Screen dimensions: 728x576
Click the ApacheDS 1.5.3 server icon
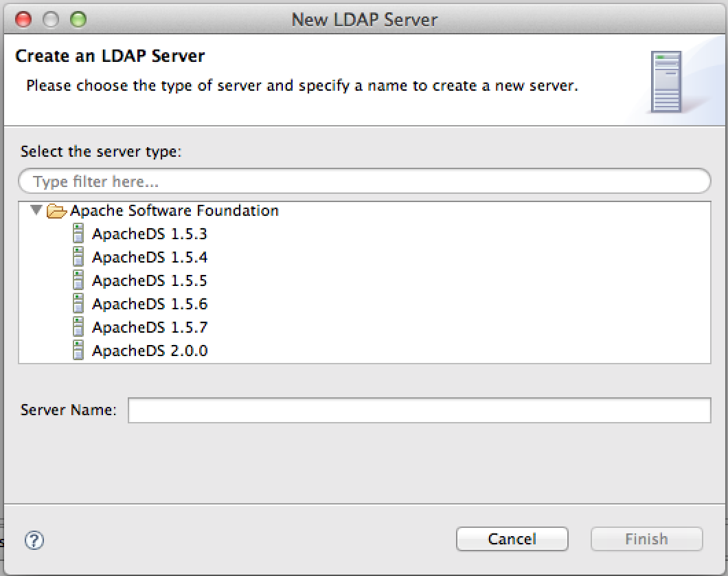coord(78,234)
